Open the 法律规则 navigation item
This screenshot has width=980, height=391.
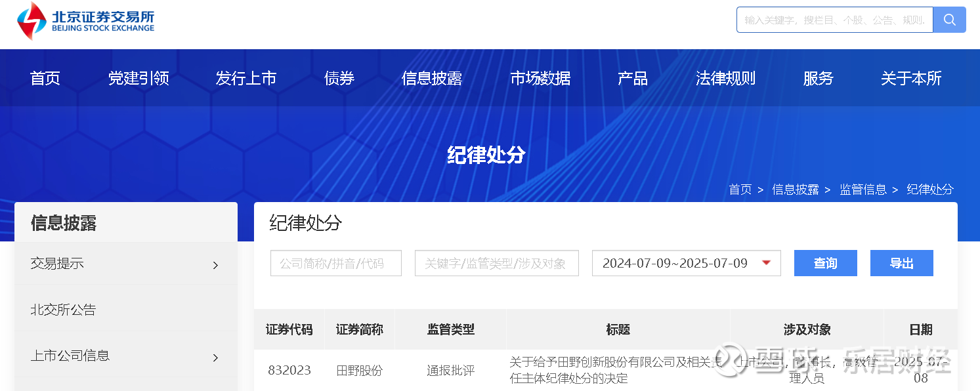click(x=726, y=79)
